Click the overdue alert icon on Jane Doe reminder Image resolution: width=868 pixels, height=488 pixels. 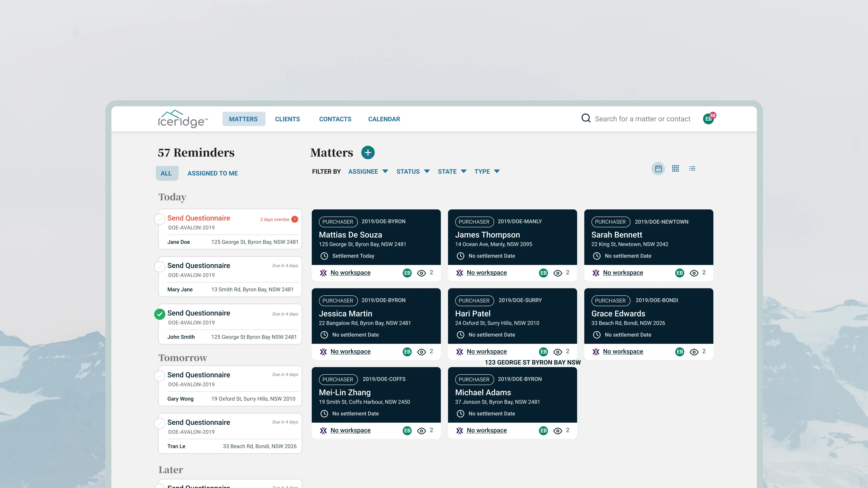click(x=295, y=219)
